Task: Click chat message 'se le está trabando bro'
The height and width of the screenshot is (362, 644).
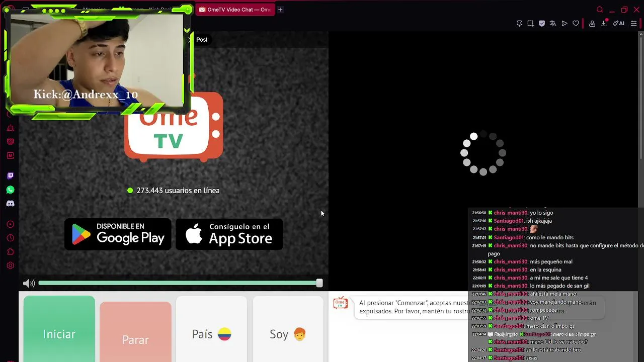Action: tap(553, 350)
